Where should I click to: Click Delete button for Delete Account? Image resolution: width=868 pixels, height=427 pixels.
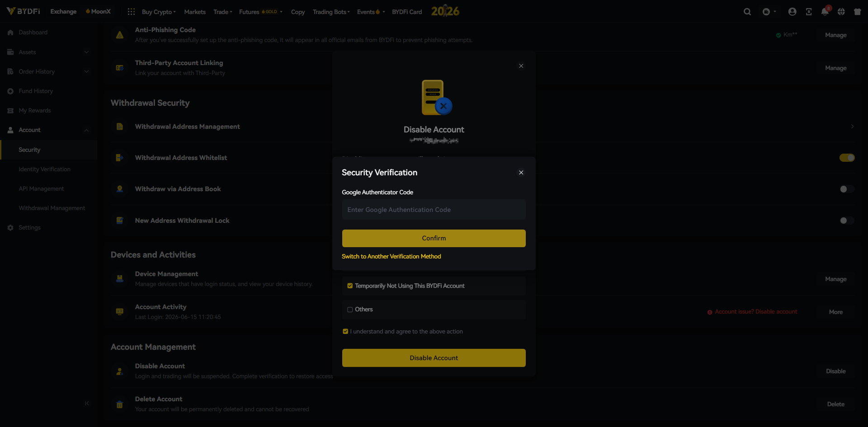(x=836, y=404)
